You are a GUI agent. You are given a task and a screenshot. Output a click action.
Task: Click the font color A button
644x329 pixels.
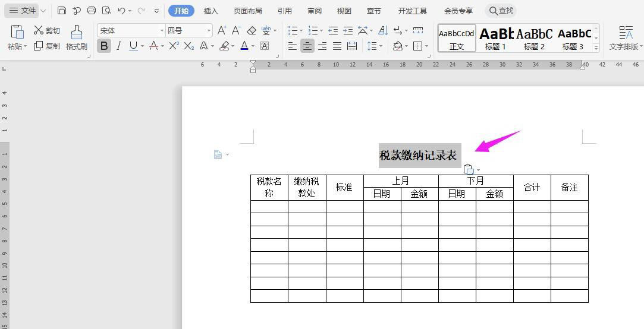(x=244, y=46)
